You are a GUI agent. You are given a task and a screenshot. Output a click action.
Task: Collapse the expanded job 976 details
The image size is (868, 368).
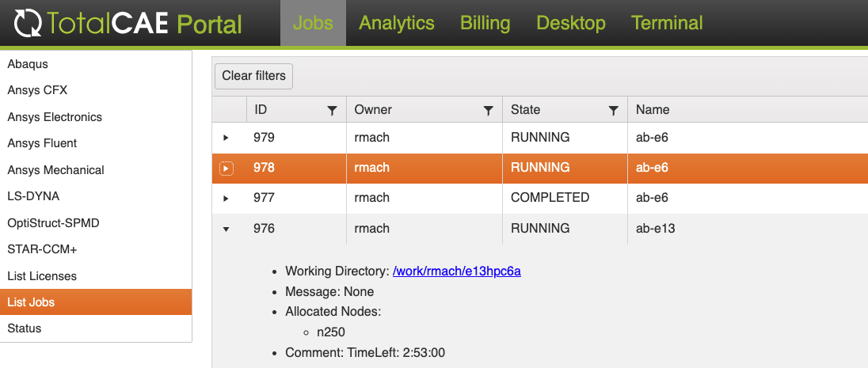pos(227,229)
